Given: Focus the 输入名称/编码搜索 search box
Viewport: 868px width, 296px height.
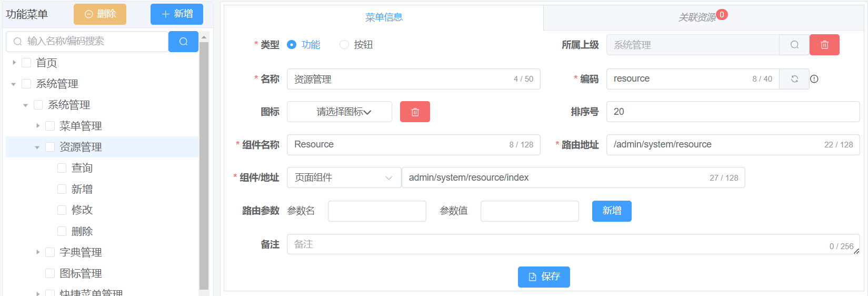Looking at the screenshot, I should point(87,42).
